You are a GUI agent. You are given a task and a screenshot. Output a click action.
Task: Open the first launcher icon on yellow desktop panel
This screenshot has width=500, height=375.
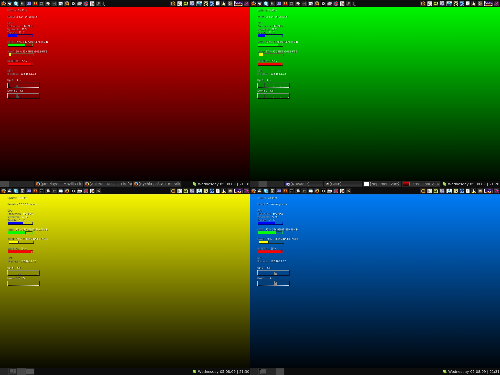point(3,191)
